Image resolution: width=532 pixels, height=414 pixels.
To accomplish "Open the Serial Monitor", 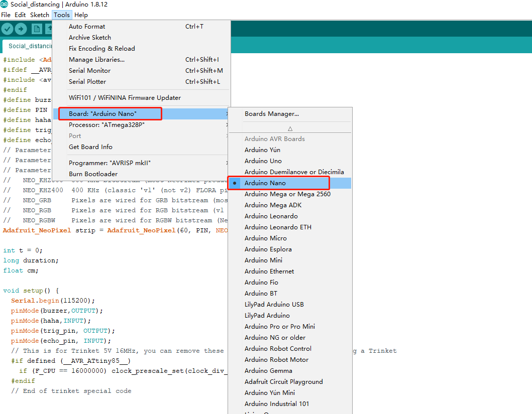I will [142, 70].
